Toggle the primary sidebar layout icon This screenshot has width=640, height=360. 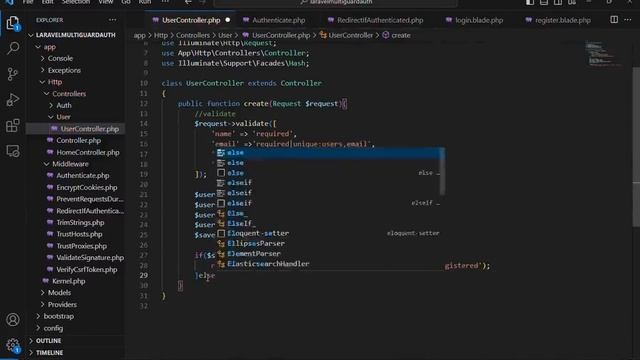click(x=530, y=2)
